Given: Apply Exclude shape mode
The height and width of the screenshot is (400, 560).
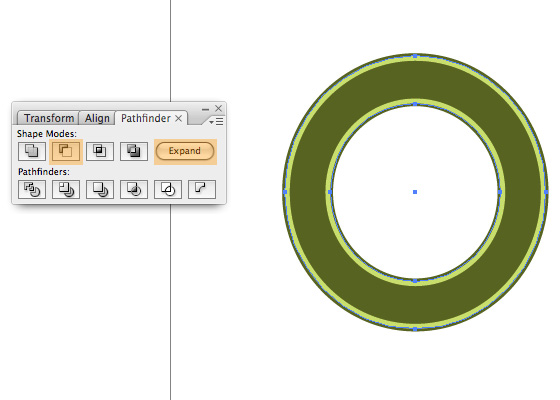Looking at the screenshot, I should click(134, 151).
